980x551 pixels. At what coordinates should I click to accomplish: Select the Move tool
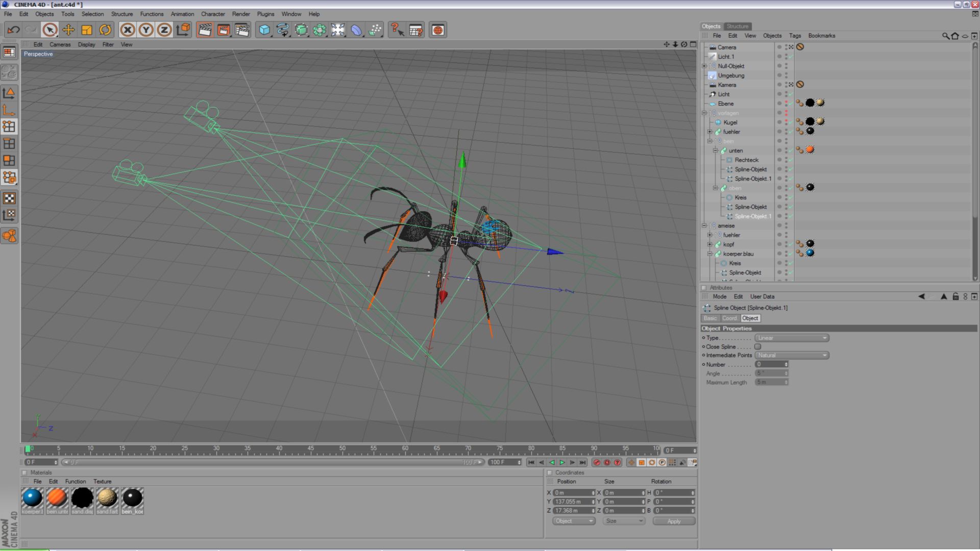pyautogui.click(x=68, y=30)
